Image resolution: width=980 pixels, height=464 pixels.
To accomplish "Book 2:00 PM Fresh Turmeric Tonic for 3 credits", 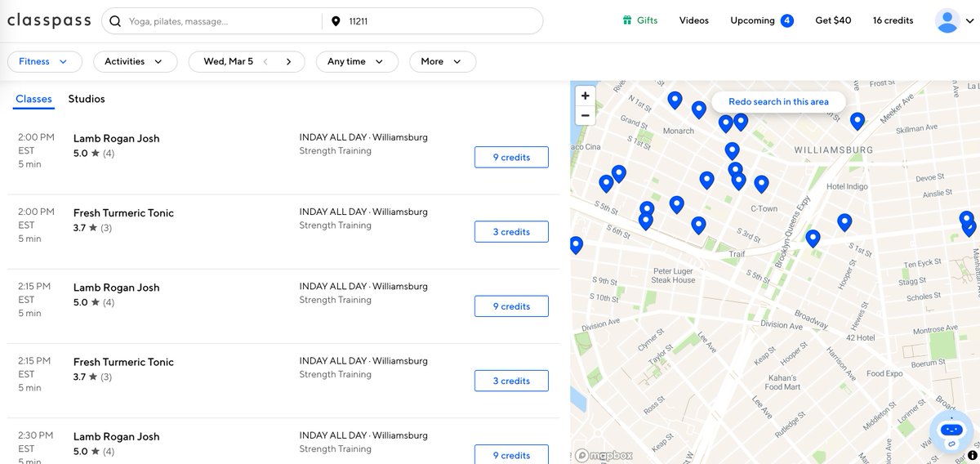I will tap(511, 232).
